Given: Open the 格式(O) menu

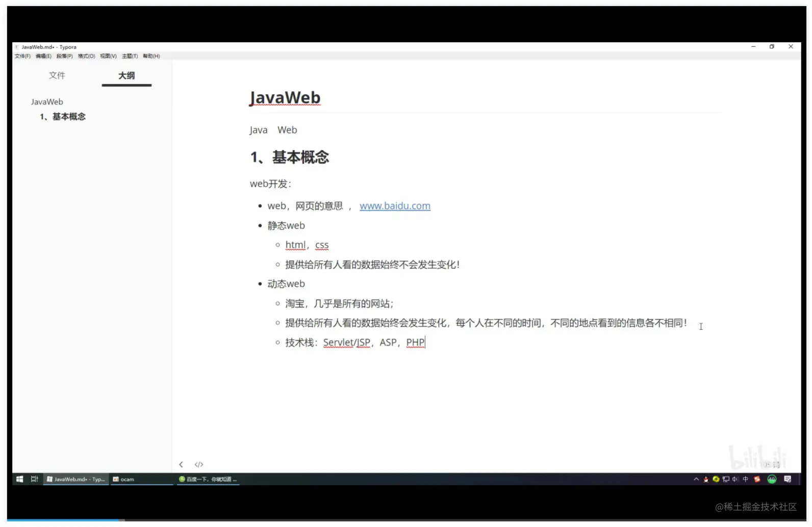Looking at the screenshot, I should pos(86,56).
